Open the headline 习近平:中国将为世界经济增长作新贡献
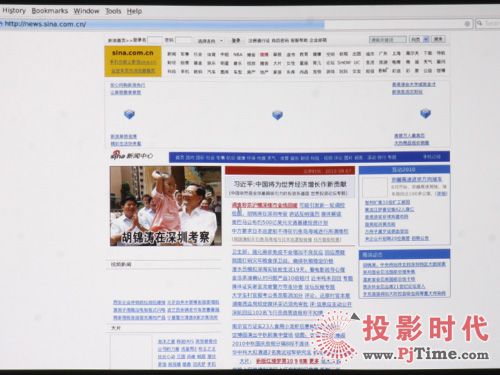This screenshot has width=500, height=375. (x=290, y=184)
